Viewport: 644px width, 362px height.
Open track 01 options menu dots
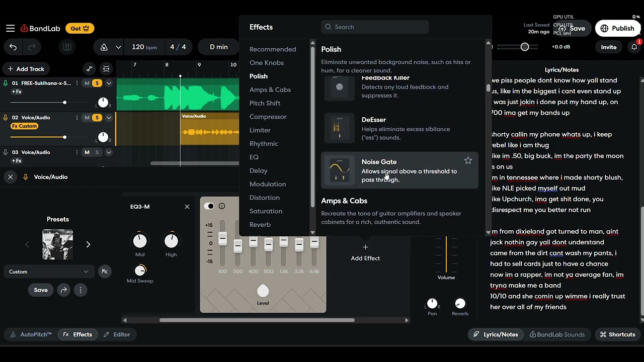pos(76,83)
